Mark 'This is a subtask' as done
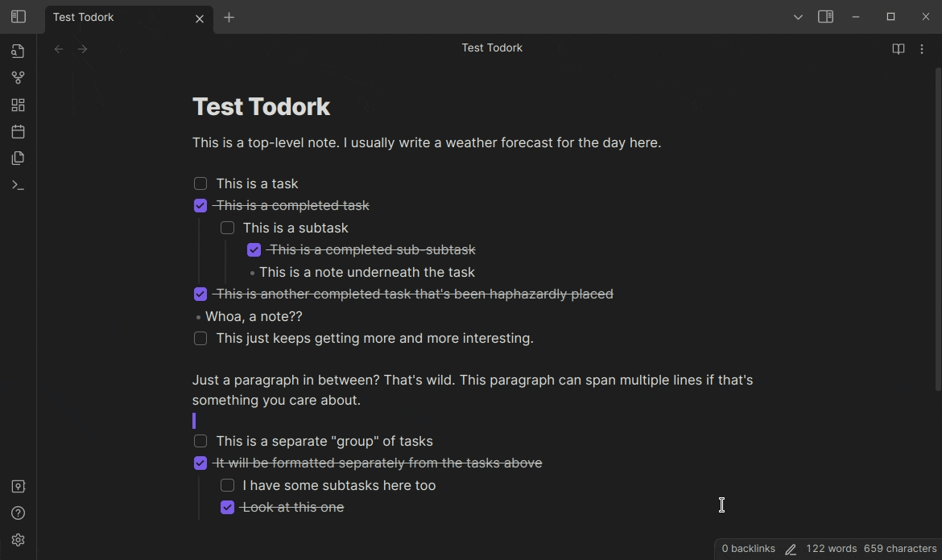 (x=227, y=228)
